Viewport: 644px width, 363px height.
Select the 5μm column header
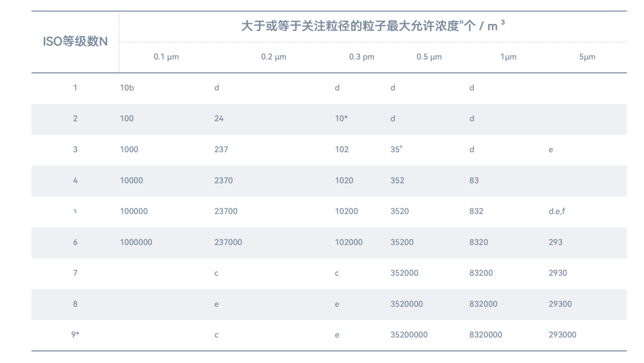(x=587, y=57)
